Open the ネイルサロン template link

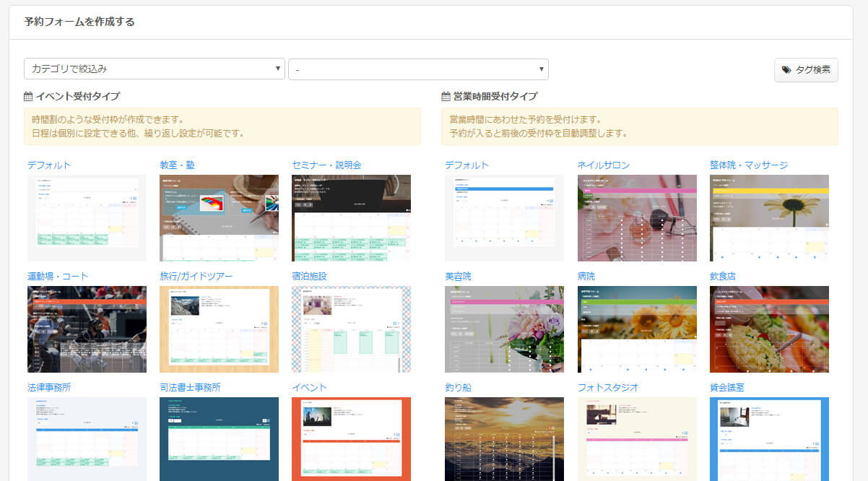tap(603, 165)
